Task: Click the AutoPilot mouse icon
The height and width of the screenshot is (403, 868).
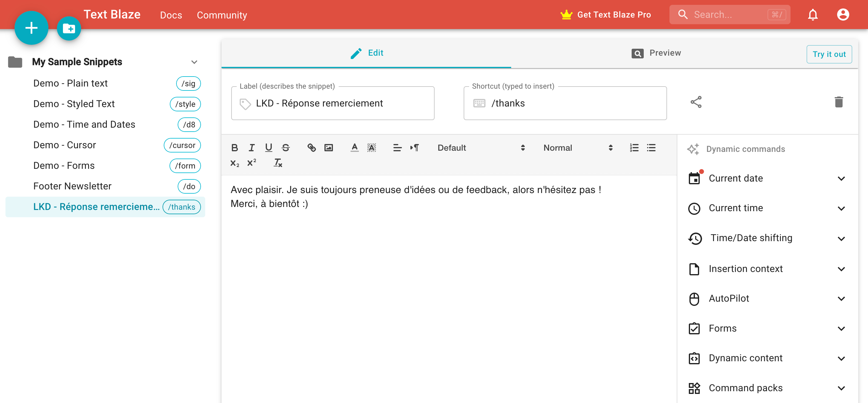Action: (x=694, y=299)
